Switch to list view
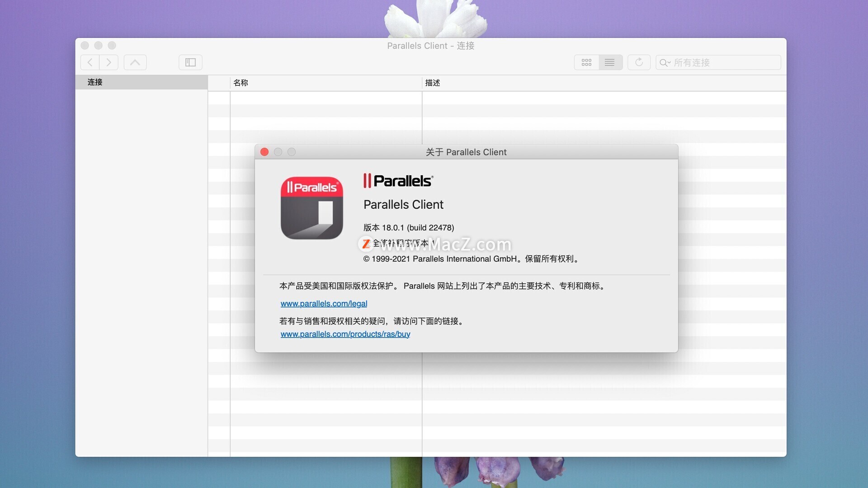Image resolution: width=868 pixels, height=488 pixels. pos(610,62)
